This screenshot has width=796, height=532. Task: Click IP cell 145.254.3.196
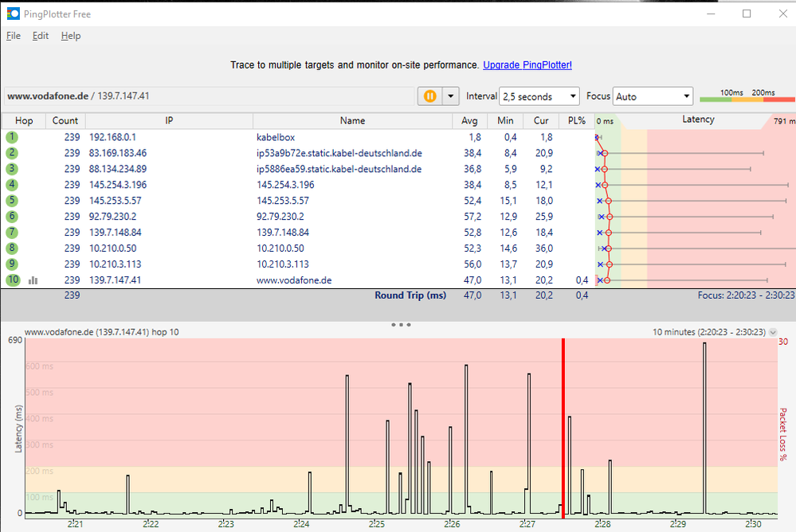coord(118,184)
